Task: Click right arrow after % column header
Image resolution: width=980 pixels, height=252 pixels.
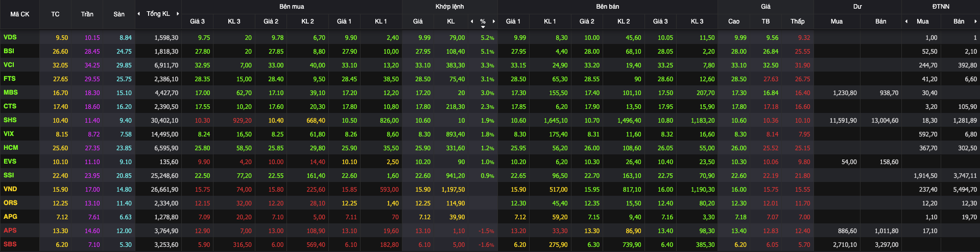Action: click(494, 21)
